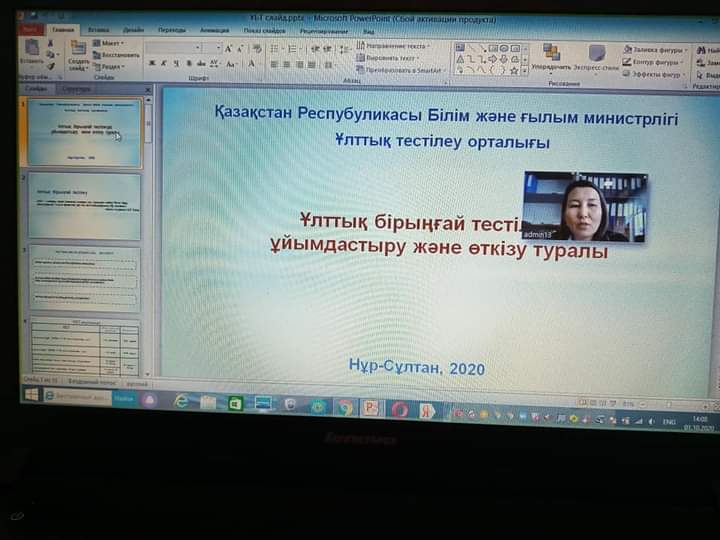Select the second slide thumbnail
This screenshot has width=720, height=540.
click(84, 205)
